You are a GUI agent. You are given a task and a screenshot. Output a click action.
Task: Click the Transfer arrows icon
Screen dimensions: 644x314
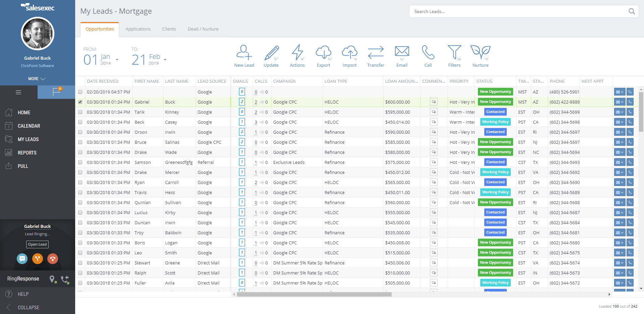pos(376,54)
